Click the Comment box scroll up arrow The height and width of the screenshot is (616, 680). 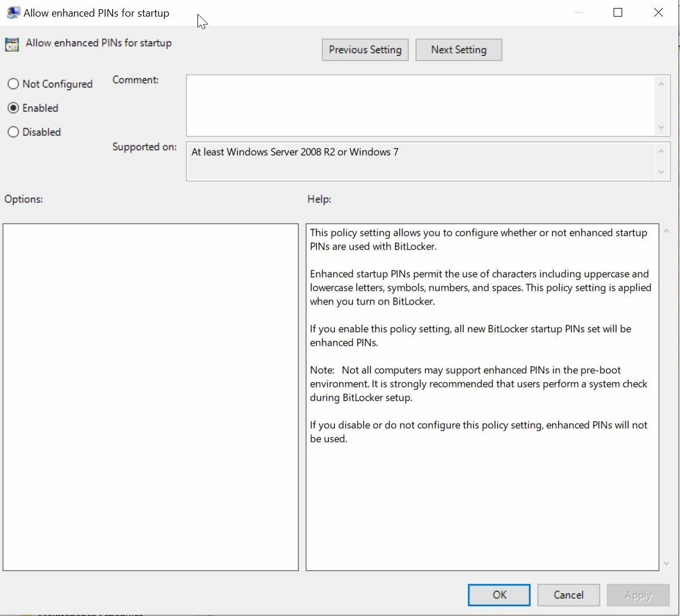click(x=661, y=84)
